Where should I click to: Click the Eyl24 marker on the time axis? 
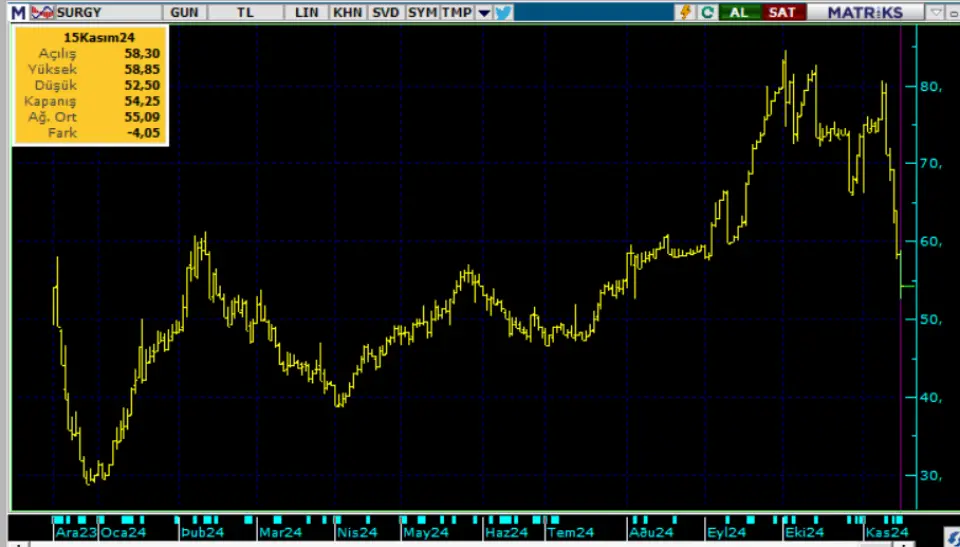[724, 533]
